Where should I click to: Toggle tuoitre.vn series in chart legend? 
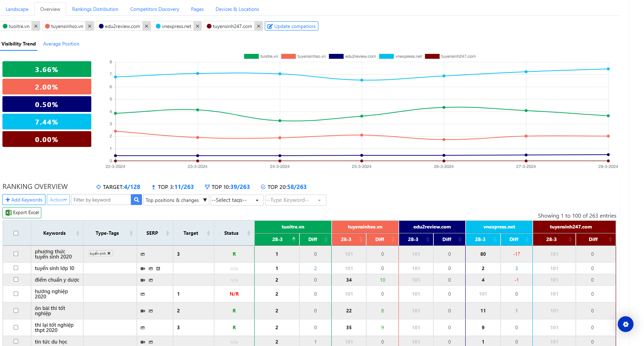click(x=261, y=56)
